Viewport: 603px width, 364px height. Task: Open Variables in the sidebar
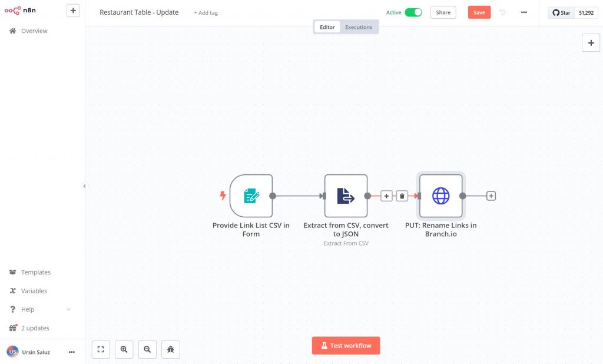point(28,291)
